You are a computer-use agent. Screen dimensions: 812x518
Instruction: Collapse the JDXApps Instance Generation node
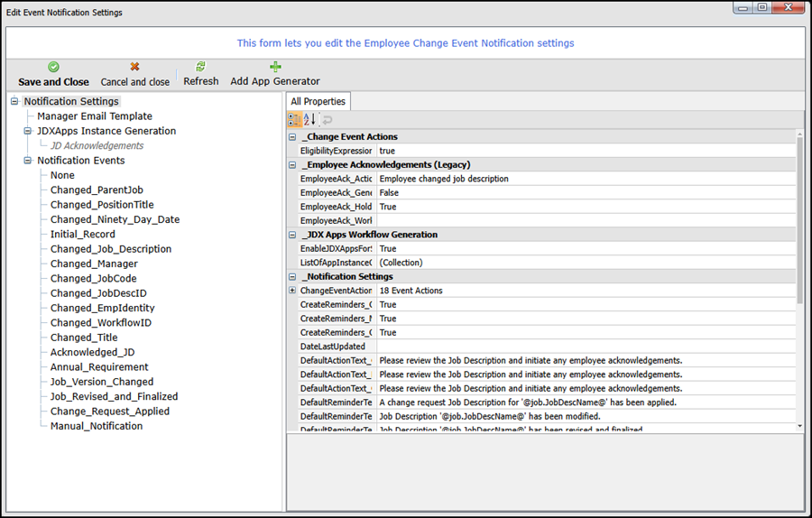click(x=28, y=131)
